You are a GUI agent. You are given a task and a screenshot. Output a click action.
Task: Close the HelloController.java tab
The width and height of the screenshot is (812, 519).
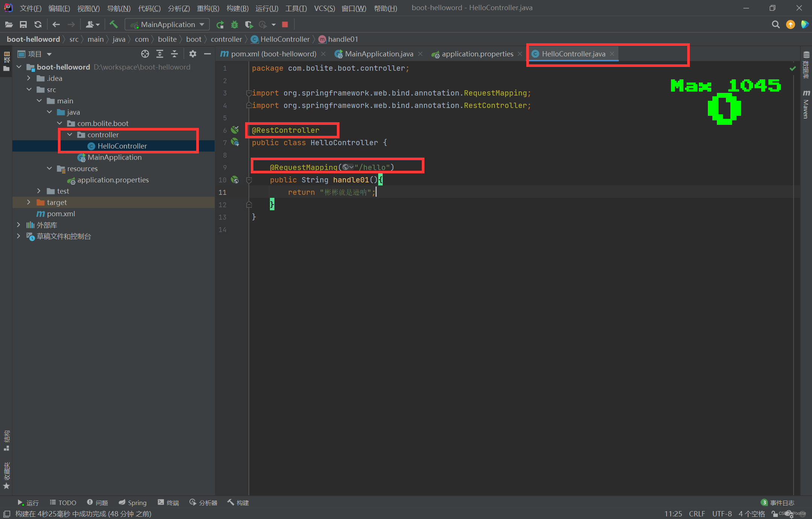click(x=612, y=54)
